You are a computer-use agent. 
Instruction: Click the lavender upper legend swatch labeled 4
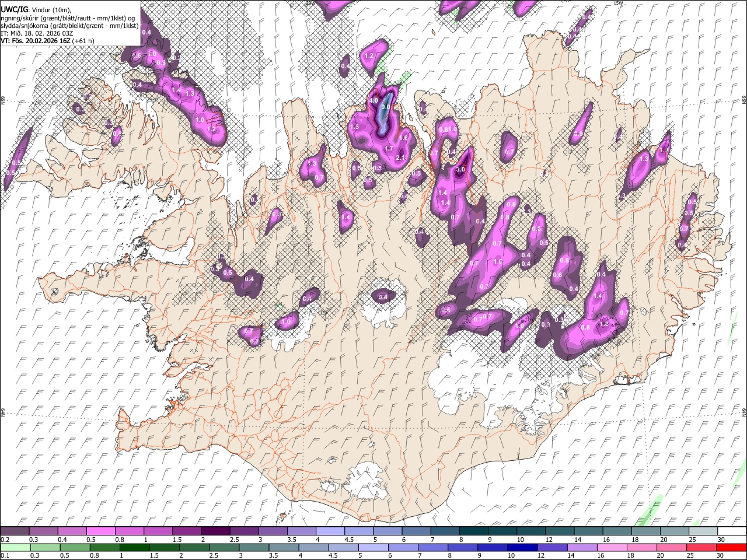point(330,531)
